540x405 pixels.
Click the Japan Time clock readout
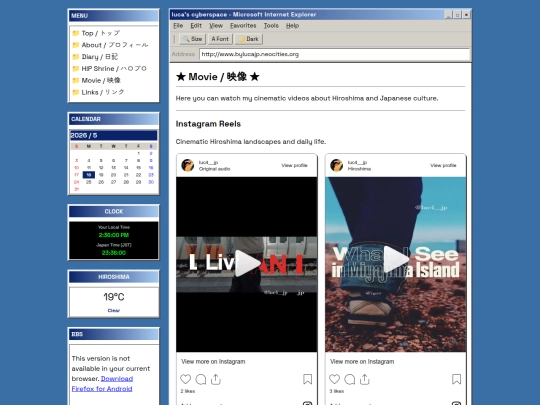[x=114, y=253]
